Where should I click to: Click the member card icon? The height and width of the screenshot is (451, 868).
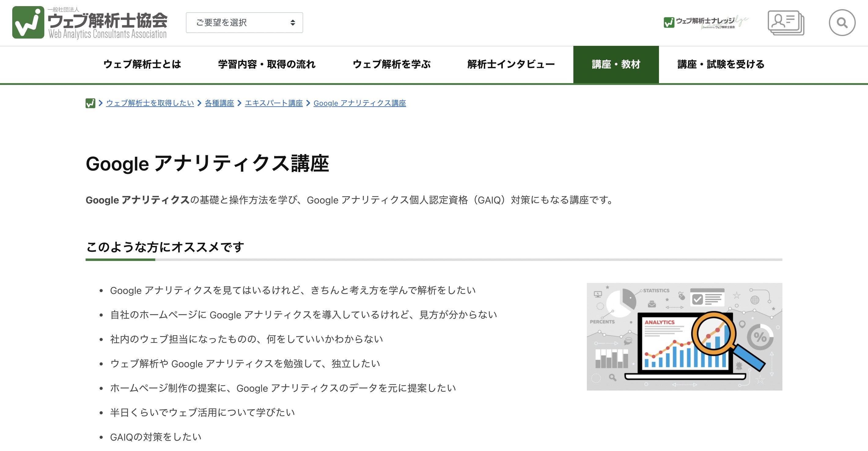pos(786,23)
